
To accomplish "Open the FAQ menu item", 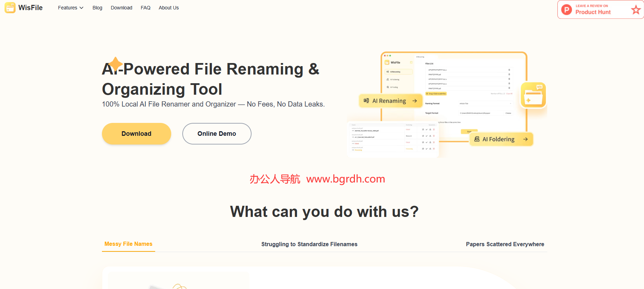I will tap(145, 8).
